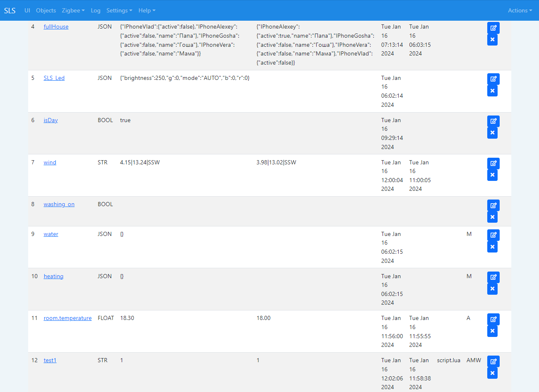Open the water object link

click(x=51, y=234)
